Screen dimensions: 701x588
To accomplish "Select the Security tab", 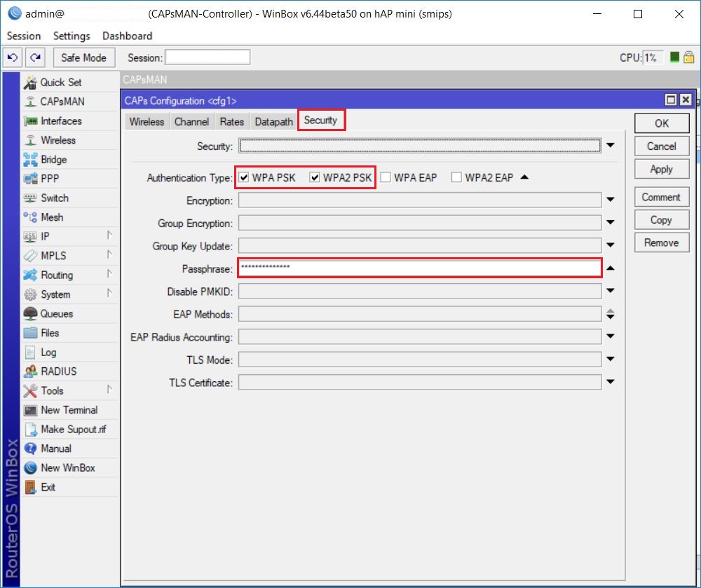I will pyautogui.click(x=320, y=120).
